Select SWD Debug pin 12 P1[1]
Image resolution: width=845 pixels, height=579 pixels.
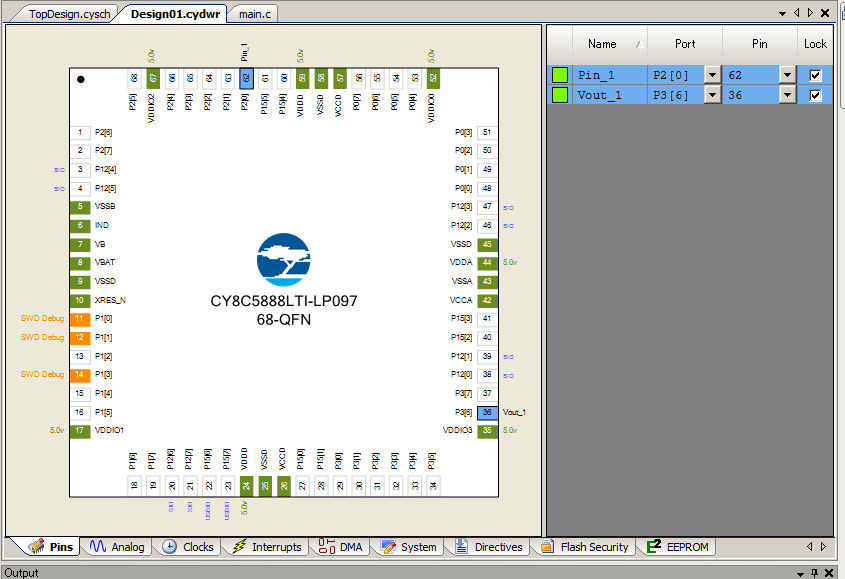point(80,337)
